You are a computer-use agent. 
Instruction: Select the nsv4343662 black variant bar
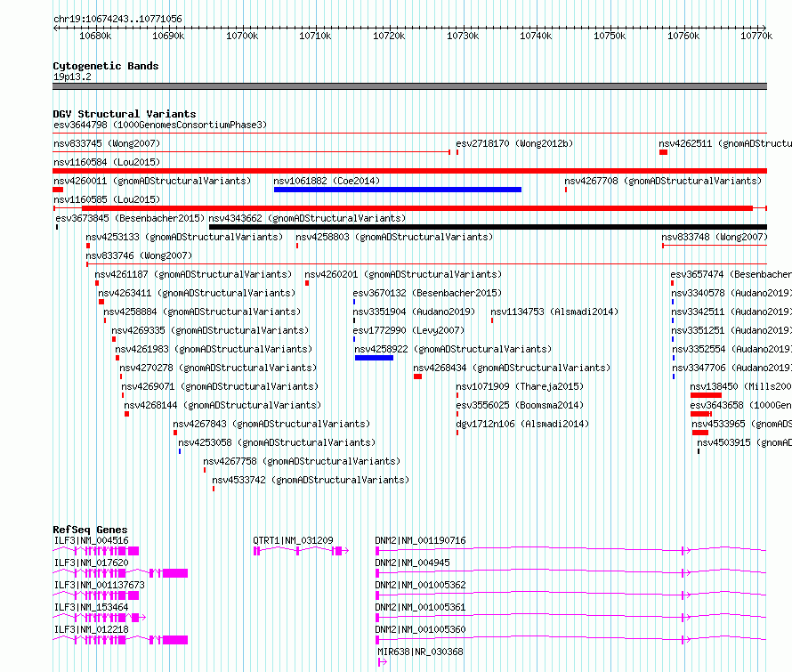(x=488, y=227)
